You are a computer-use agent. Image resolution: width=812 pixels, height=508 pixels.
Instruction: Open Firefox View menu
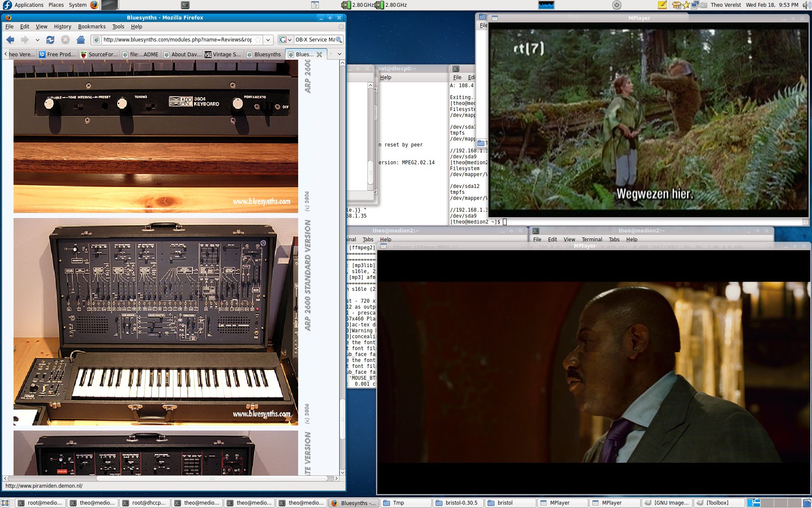[x=41, y=26]
